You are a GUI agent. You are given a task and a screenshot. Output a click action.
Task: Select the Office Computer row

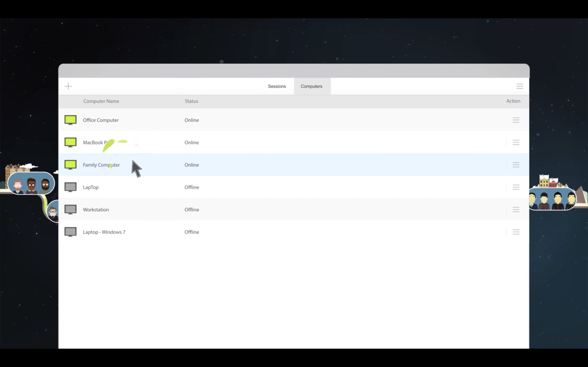click(x=294, y=120)
